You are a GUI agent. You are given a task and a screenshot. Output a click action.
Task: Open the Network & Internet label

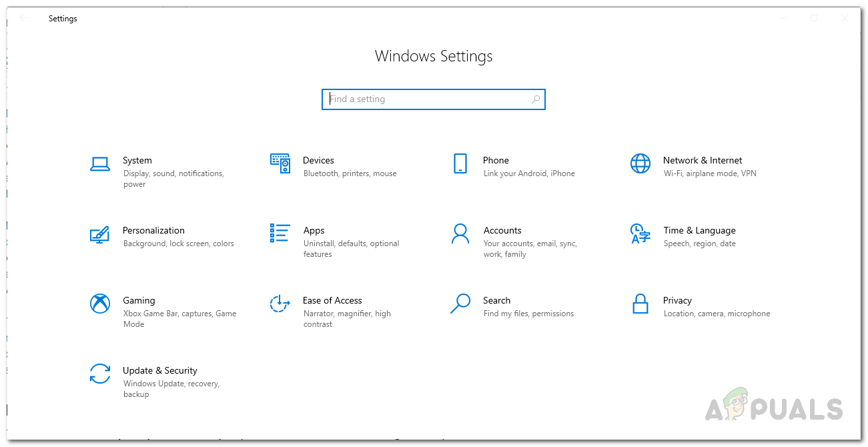(703, 160)
